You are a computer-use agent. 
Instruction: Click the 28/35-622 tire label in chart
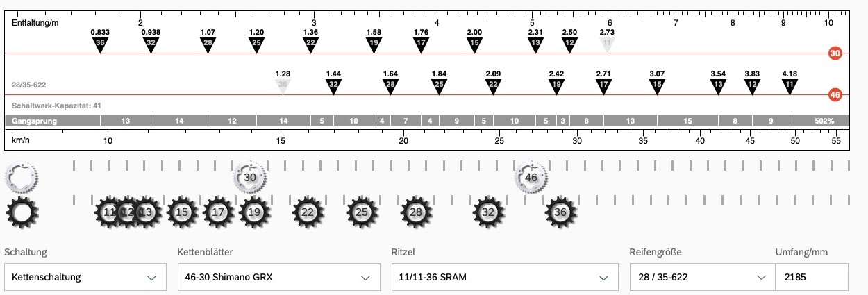pyautogui.click(x=31, y=85)
